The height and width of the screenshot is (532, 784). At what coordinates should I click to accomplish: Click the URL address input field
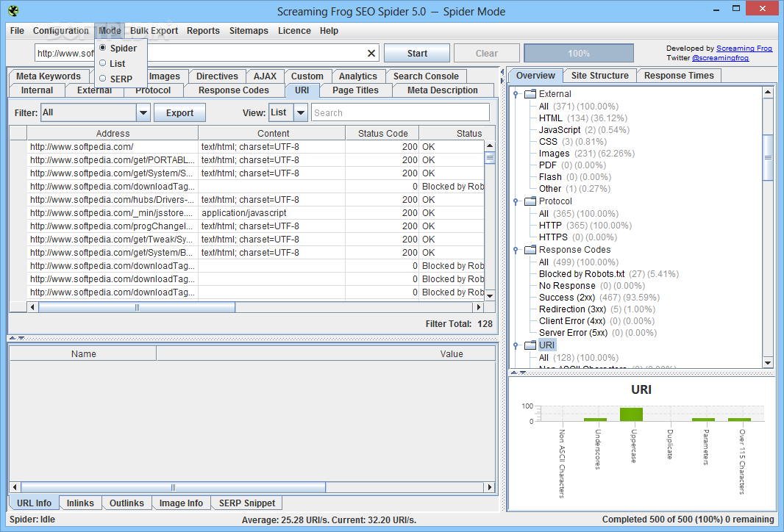click(x=207, y=54)
